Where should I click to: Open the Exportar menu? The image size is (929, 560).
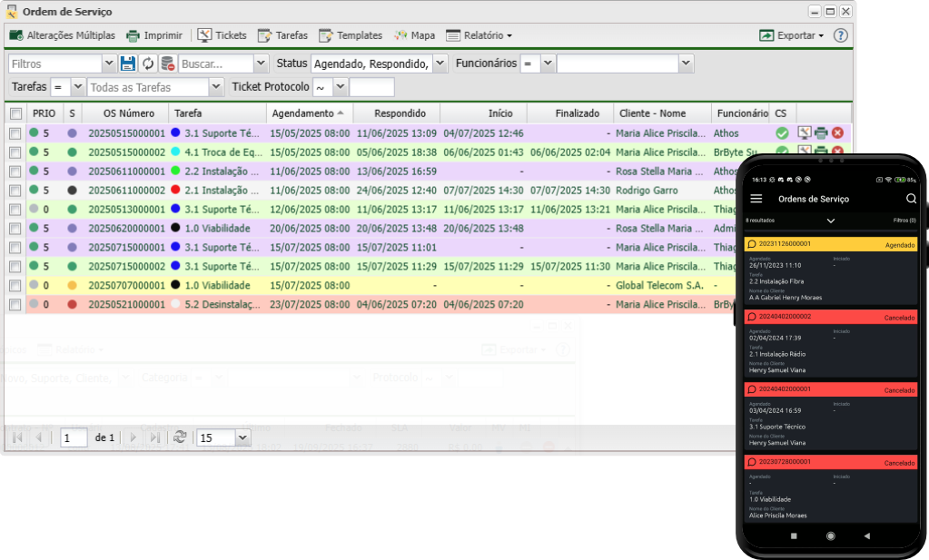791,35
